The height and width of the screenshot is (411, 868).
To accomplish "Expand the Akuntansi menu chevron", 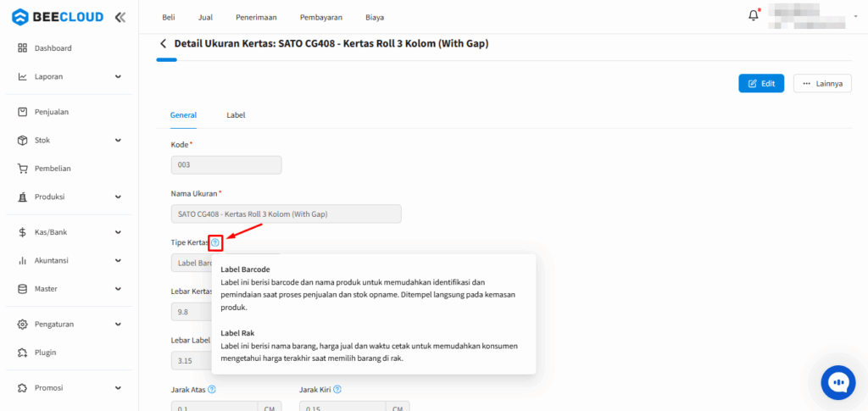I will click(118, 260).
